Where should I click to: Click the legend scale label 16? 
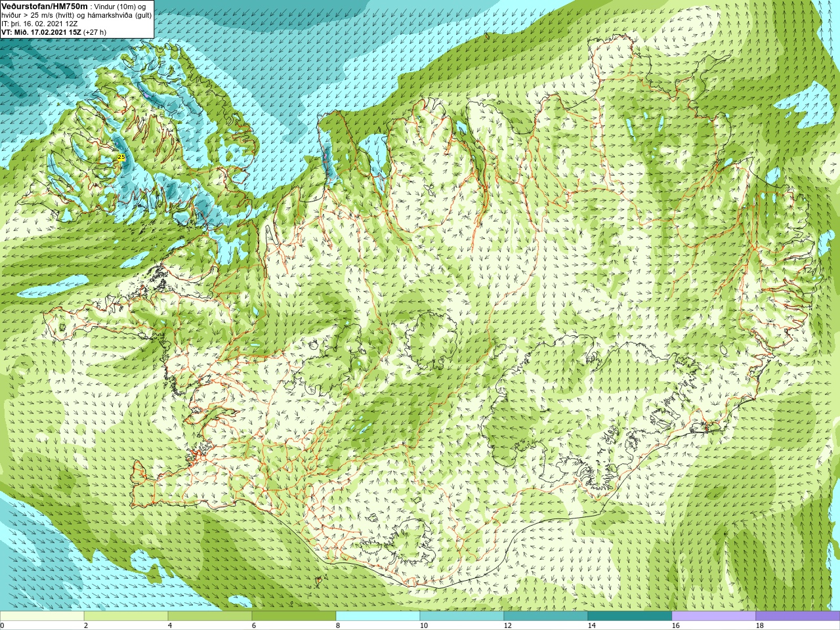tap(675, 625)
